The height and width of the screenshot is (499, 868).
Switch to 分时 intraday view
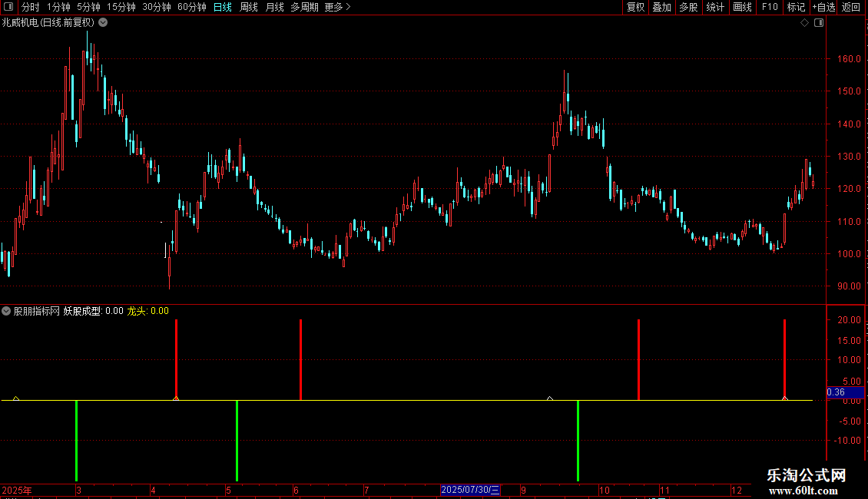31,7
